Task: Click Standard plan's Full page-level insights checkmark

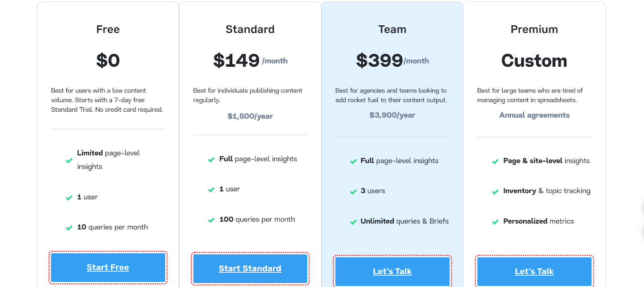Action: point(211,160)
